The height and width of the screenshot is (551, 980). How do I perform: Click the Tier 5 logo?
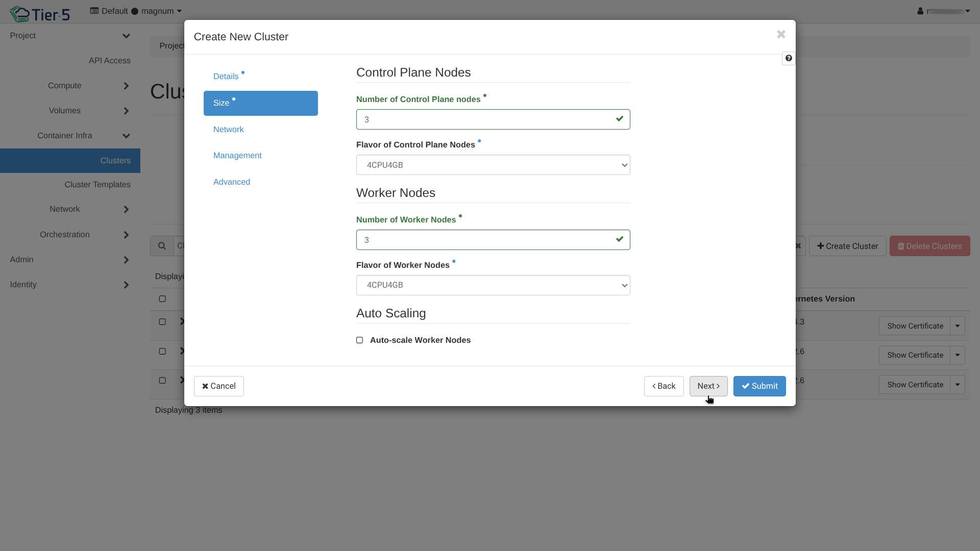pyautogui.click(x=40, y=14)
